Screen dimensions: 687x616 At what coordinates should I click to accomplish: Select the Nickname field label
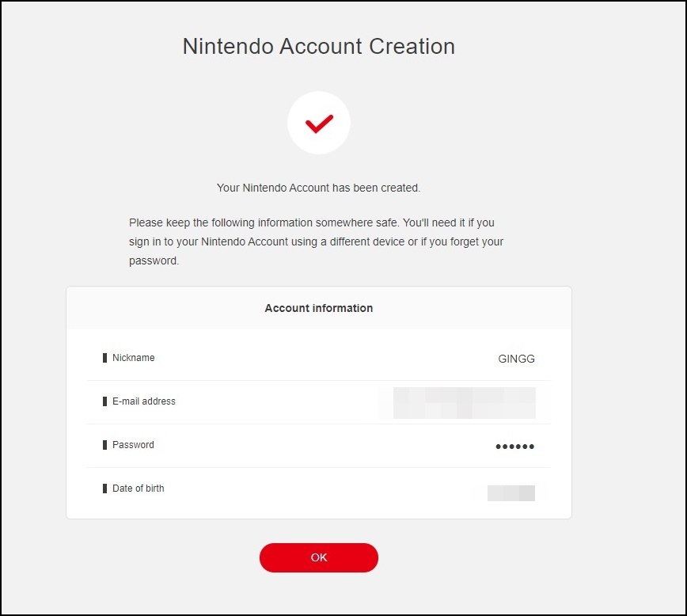[x=133, y=358]
